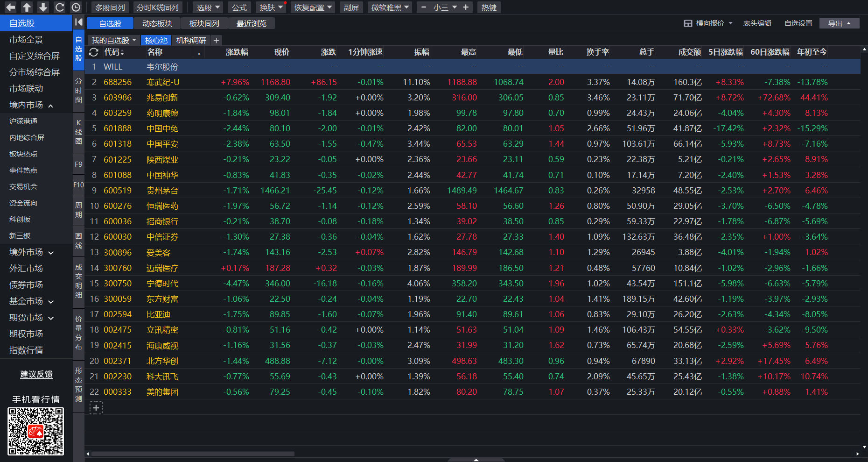Select 科创板 in the left sidebar
868x462 pixels.
tap(36, 220)
